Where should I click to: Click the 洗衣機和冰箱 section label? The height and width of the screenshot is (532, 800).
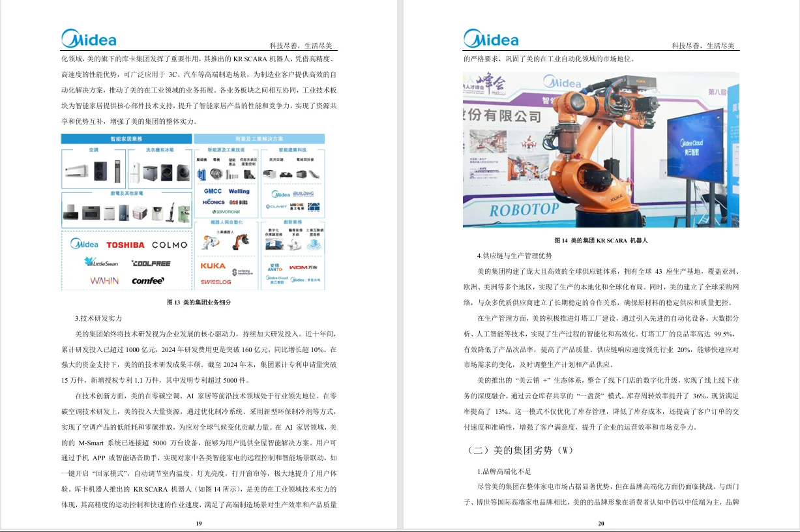(x=160, y=150)
